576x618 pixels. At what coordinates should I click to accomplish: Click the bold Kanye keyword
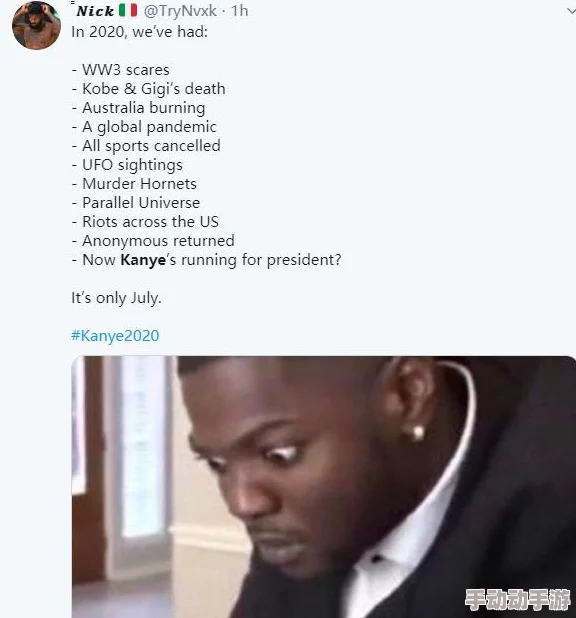tap(143, 260)
